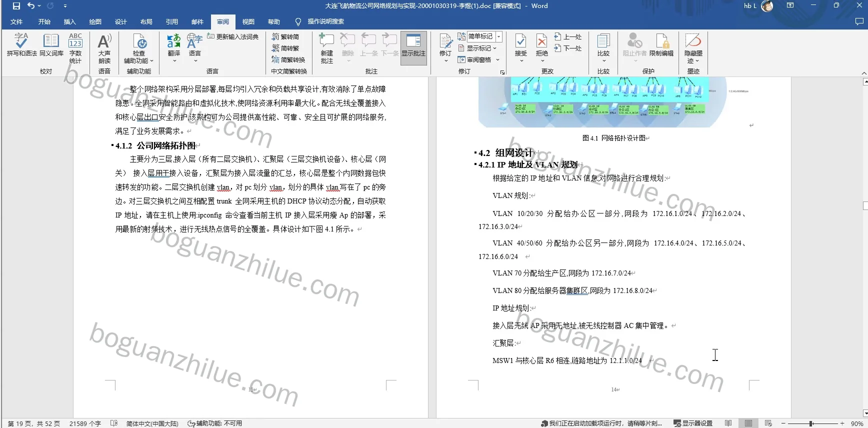868x428 pixels.
Task: Expand show markup (显示标记) menu
Action: pyautogui.click(x=478, y=48)
